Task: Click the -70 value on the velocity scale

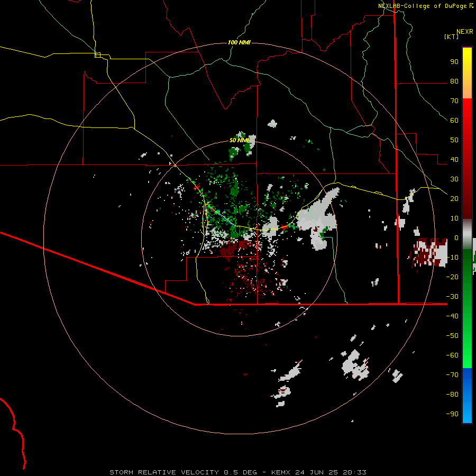Action: (452, 375)
